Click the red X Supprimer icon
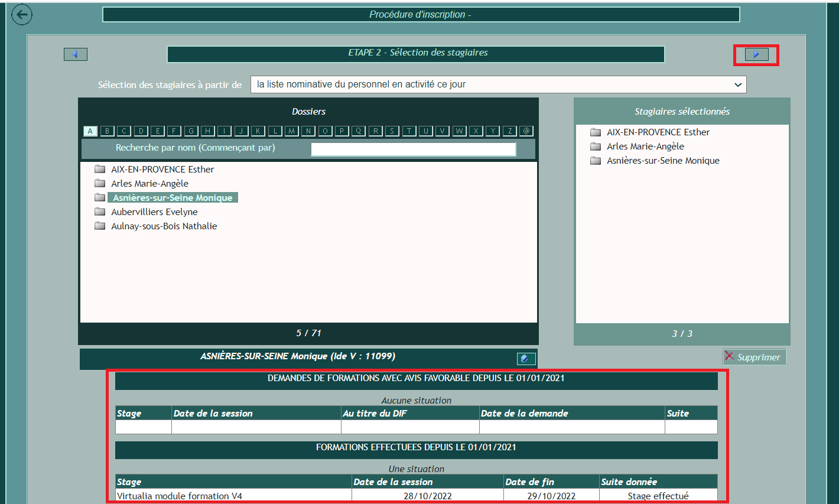839x504 pixels. pos(730,356)
